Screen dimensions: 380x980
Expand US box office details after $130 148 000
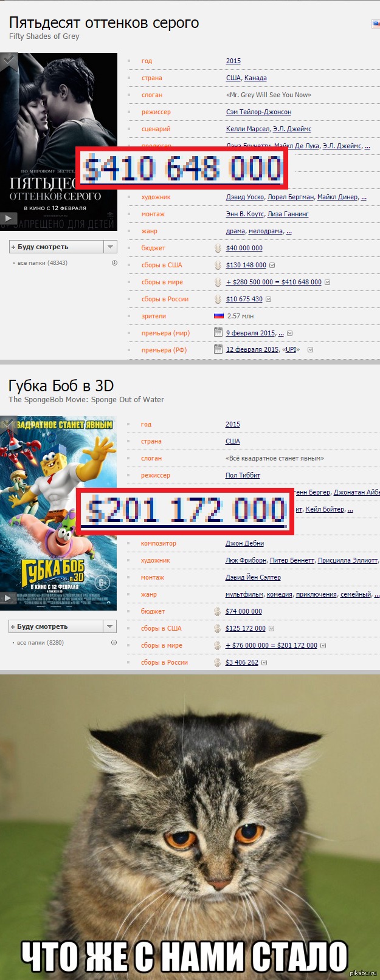[x=272, y=265]
